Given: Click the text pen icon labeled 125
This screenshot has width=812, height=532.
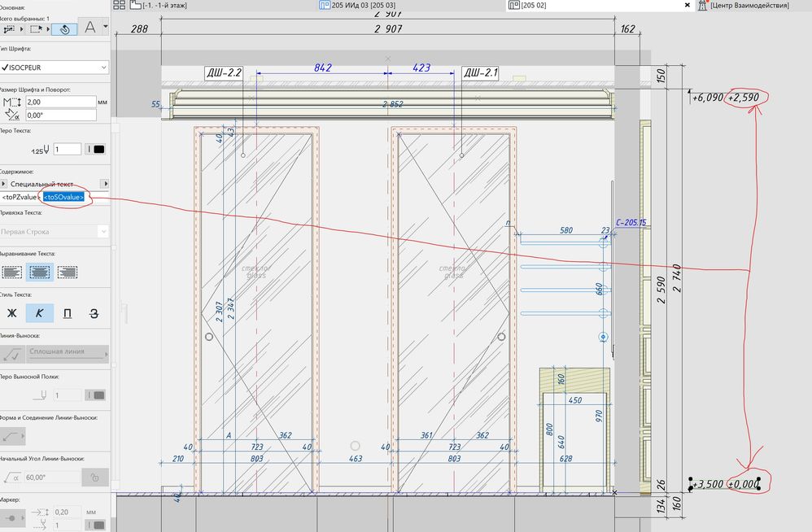Looking at the screenshot, I should tap(40, 150).
